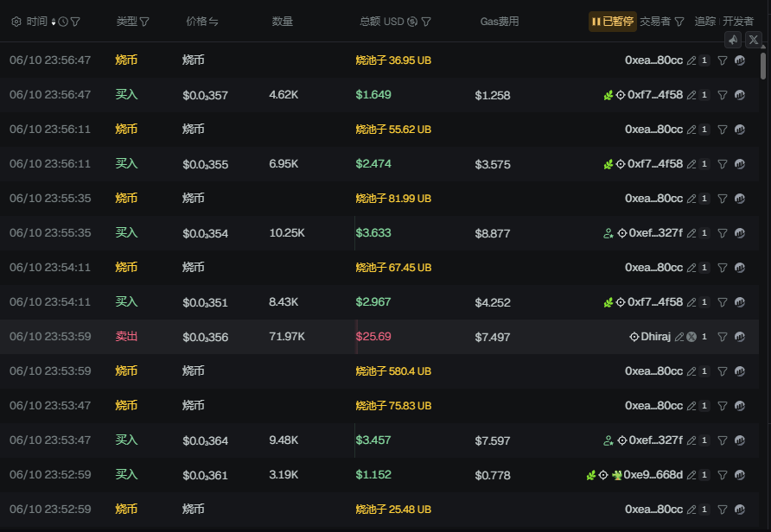Click the 已暂停 paused button
The width and height of the screenshot is (771, 532).
point(613,22)
